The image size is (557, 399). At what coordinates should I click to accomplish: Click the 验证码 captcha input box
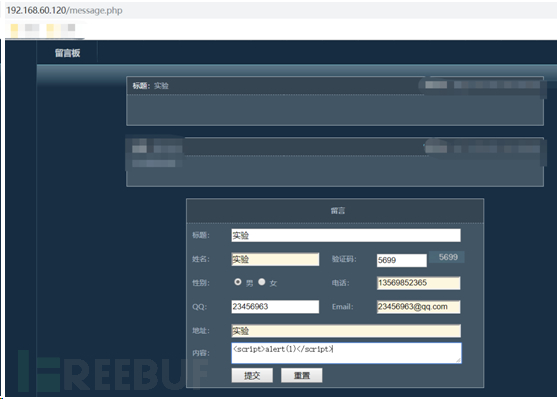401,260
